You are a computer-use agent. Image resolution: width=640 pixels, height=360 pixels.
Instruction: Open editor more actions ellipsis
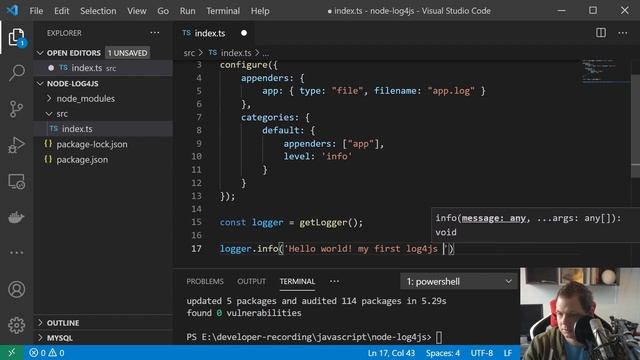623,33
